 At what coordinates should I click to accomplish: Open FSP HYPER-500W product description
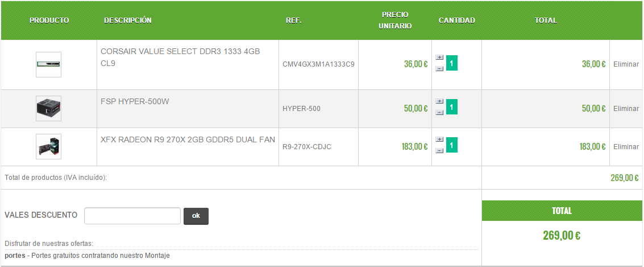135,101
